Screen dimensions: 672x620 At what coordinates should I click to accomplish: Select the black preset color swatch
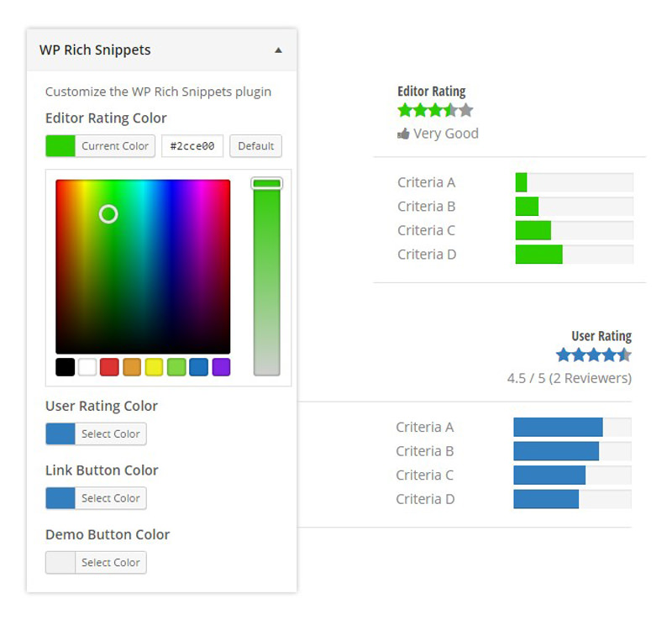pos(64,366)
